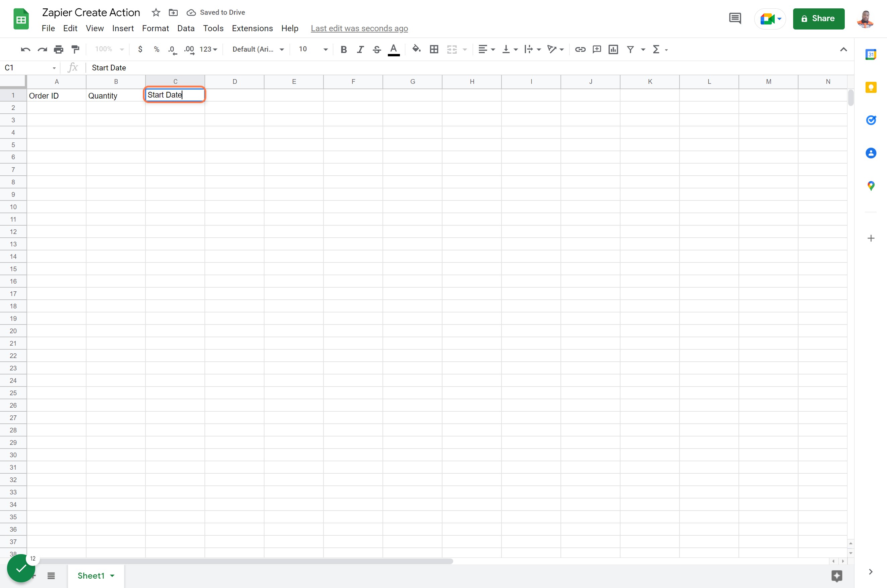Image resolution: width=887 pixels, height=588 pixels.
Task: Open the Insert menu
Action: [123, 28]
